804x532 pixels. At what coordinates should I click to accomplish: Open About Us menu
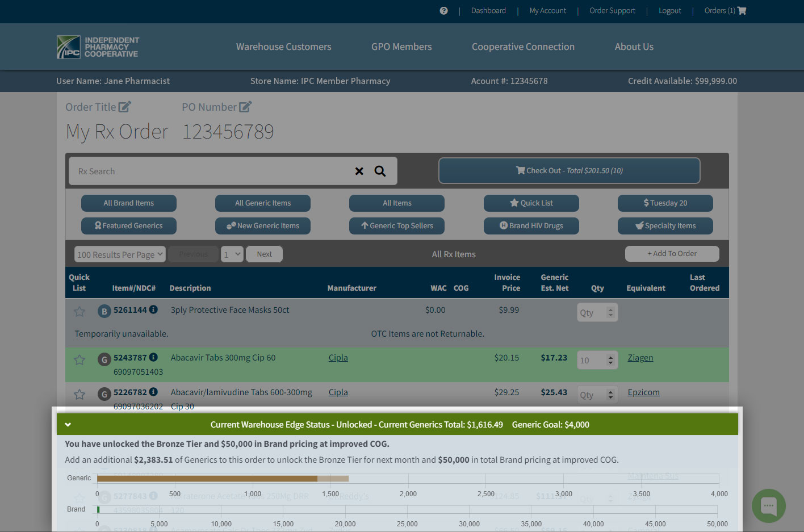point(634,47)
